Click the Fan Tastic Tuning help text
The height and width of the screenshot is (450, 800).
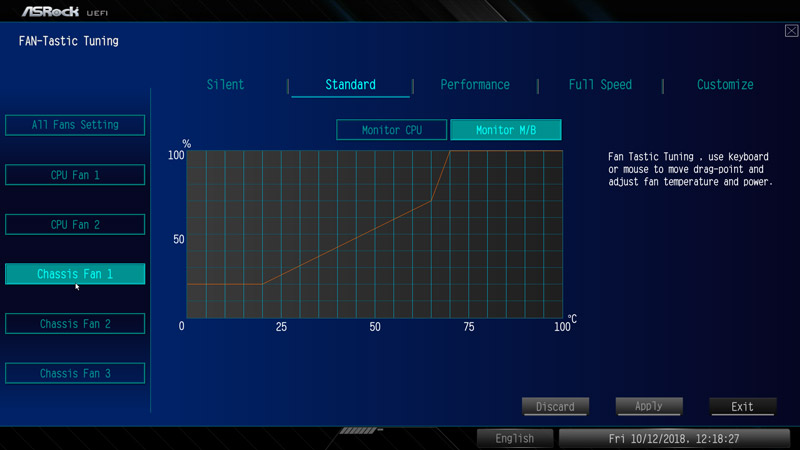coord(690,169)
